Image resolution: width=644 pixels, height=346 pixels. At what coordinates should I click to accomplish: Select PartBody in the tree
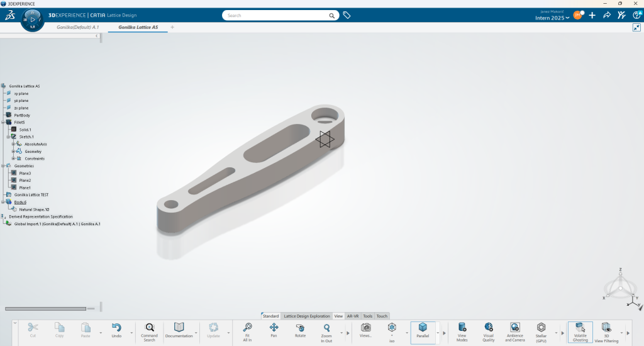(x=22, y=116)
